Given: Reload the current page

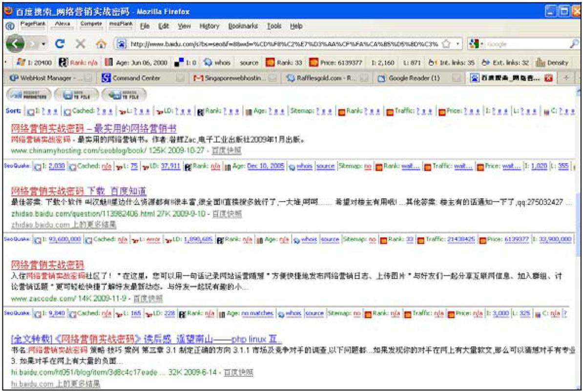Looking at the screenshot, I should (60, 44).
